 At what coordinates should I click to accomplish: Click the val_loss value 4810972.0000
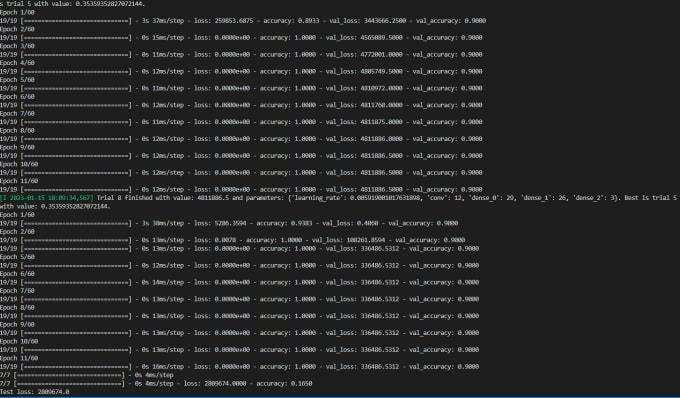(382, 88)
